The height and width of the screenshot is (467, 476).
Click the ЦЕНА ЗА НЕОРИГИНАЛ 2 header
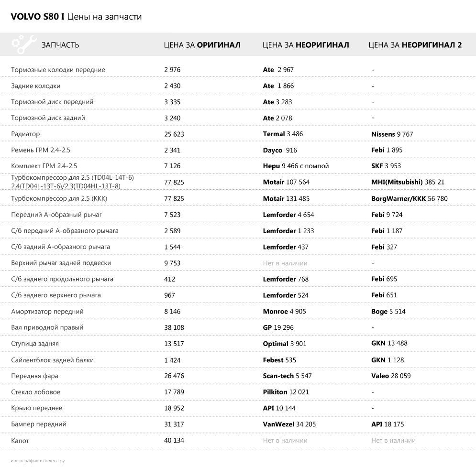415,45
